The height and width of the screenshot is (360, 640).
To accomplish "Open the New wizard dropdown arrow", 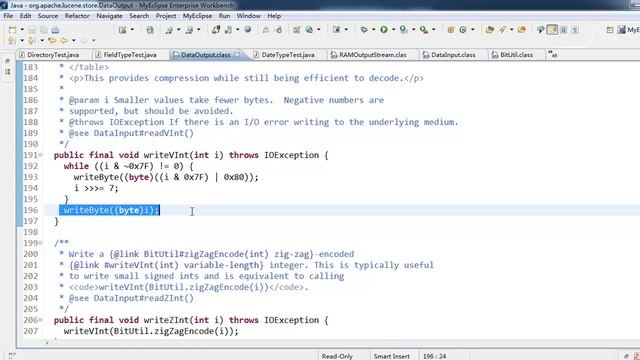I will tap(22, 30).
